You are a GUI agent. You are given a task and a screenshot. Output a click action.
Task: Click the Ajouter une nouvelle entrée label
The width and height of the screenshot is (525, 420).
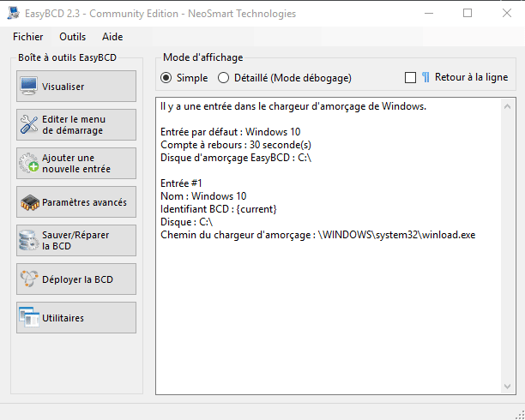coord(76,163)
